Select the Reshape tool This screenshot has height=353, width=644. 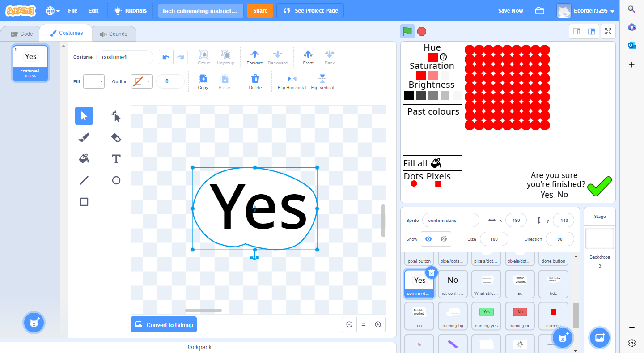[115, 116]
